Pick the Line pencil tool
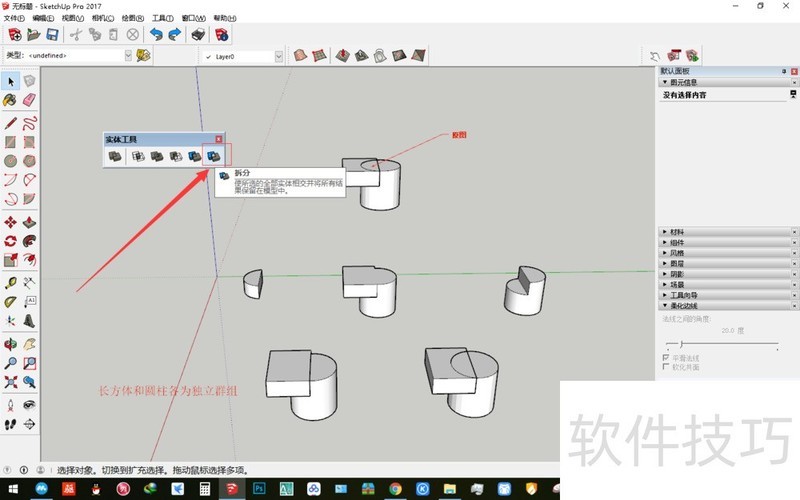Viewport: 800px width, 500px height. [10, 123]
